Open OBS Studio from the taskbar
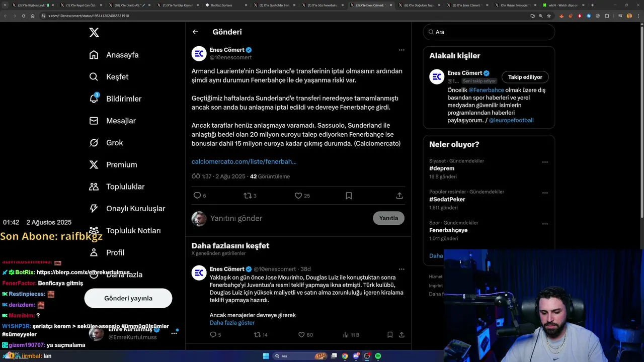644x362 pixels. coord(367,356)
